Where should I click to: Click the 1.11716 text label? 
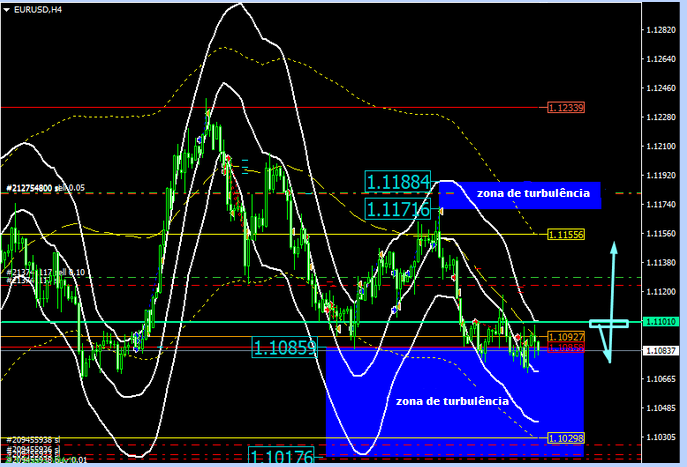coord(398,209)
